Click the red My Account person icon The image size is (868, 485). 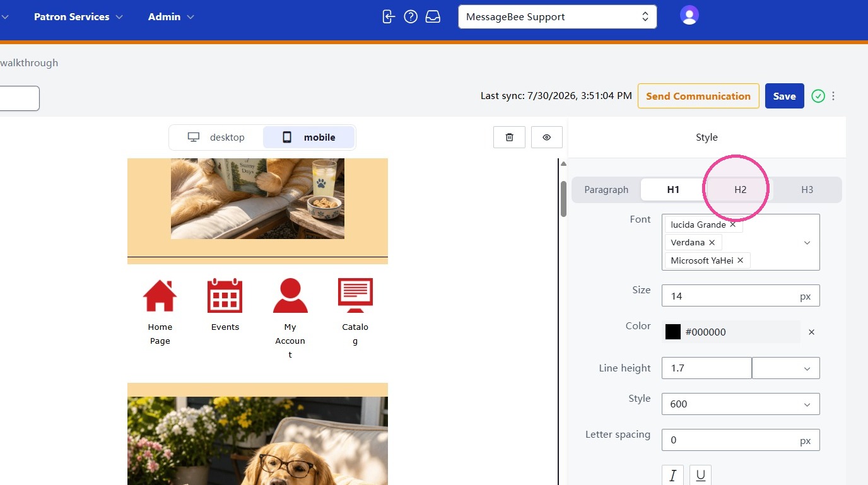coord(290,296)
